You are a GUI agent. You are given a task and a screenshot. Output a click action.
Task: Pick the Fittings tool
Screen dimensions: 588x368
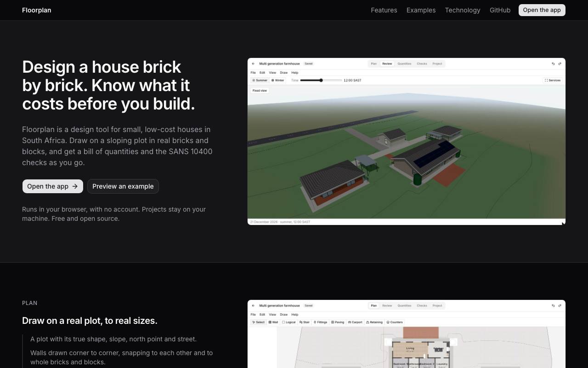(320, 322)
